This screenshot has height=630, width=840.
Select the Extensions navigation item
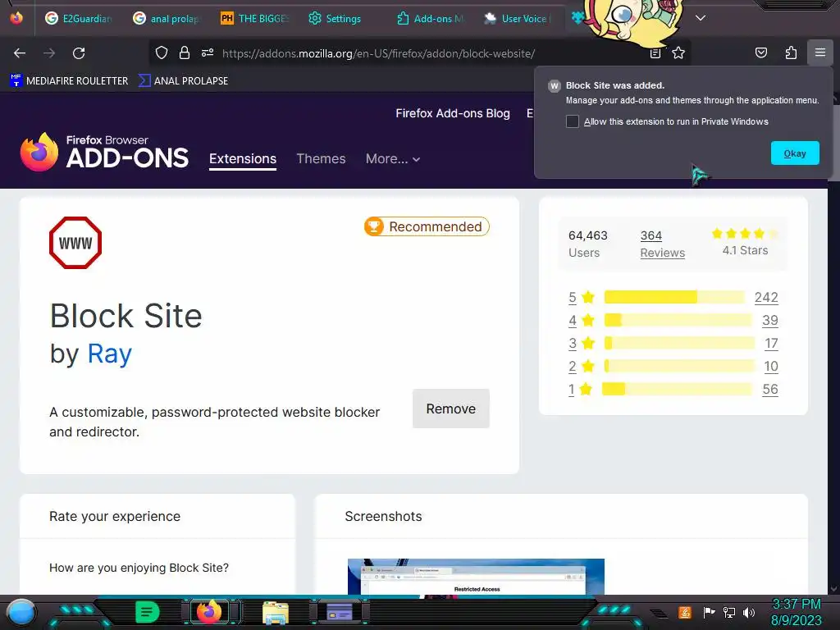pyautogui.click(x=243, y=159)
